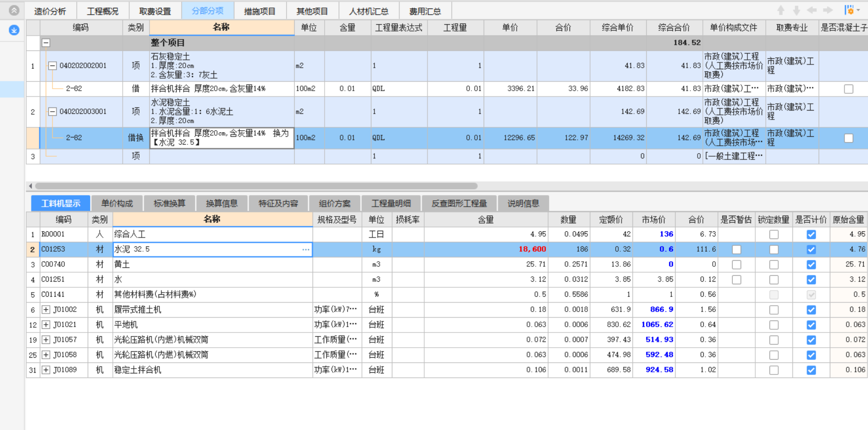Click the horizontal scrollbar thumb of upper table
The width and height of the screenshot is (868, 430).
pos(256,186)
